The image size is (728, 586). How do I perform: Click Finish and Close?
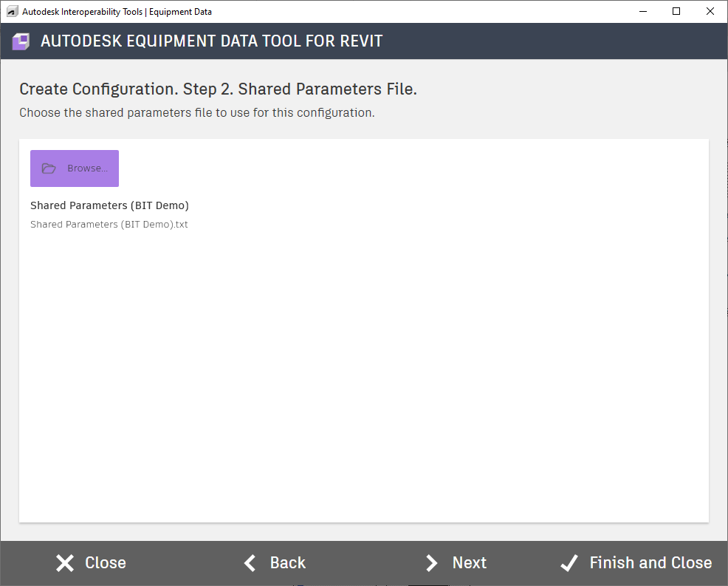636,563
